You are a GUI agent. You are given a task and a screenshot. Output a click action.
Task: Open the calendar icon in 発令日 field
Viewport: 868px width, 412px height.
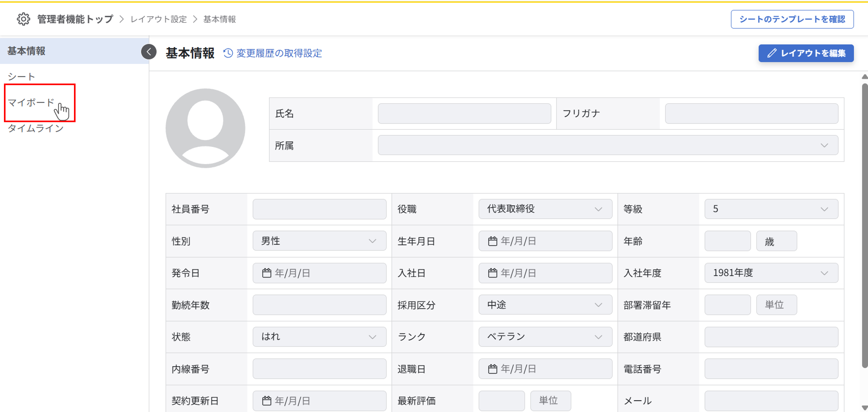[267, 273]
